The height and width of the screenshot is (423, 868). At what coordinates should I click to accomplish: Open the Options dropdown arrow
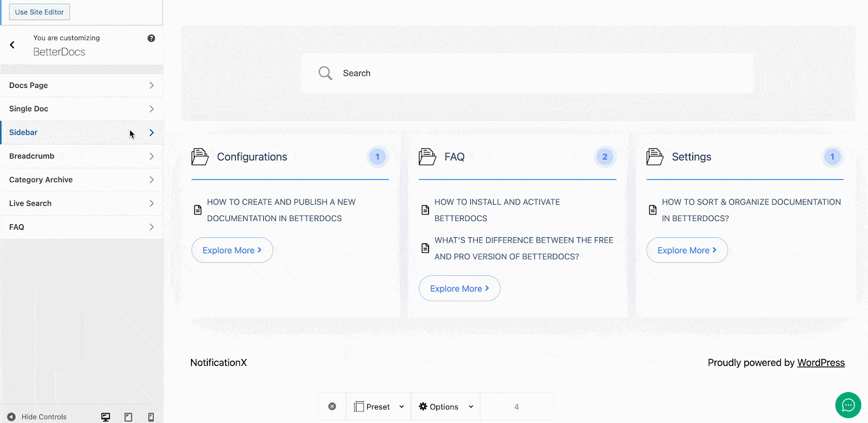click(471, 407)
